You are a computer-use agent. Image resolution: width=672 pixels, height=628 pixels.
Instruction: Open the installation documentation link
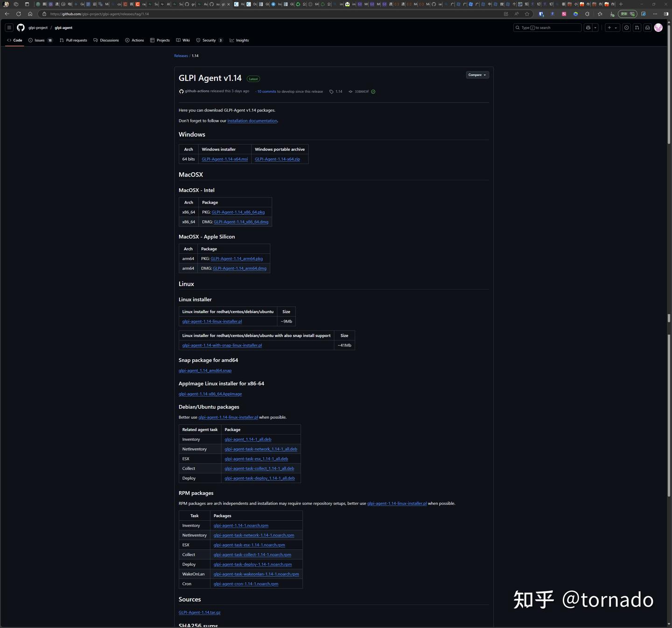click(x=252, y=120)
